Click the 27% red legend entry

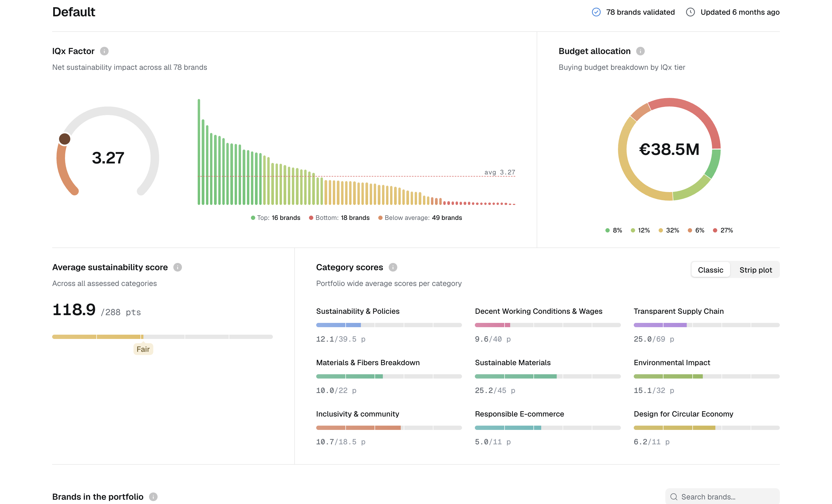pyautogui.click(x=723, y=230)
